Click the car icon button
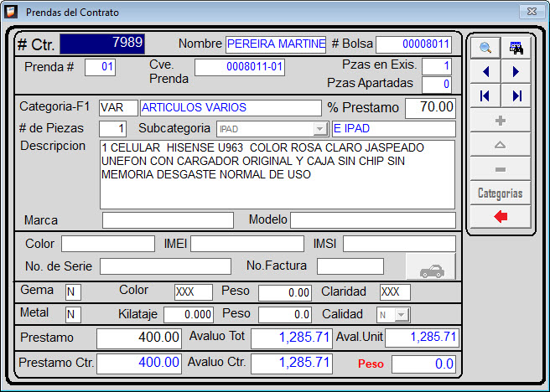550x392 pixels. tap(431, 266)
